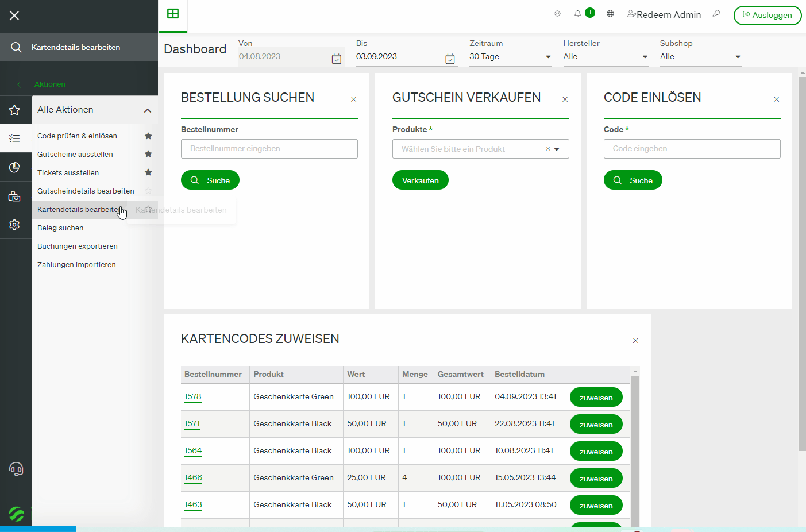Click the Ausloggen button

(x=768, y=15)
